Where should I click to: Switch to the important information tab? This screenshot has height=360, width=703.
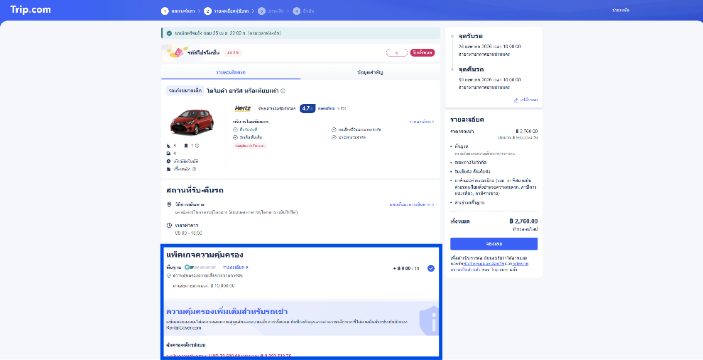(x=370, y=72)
